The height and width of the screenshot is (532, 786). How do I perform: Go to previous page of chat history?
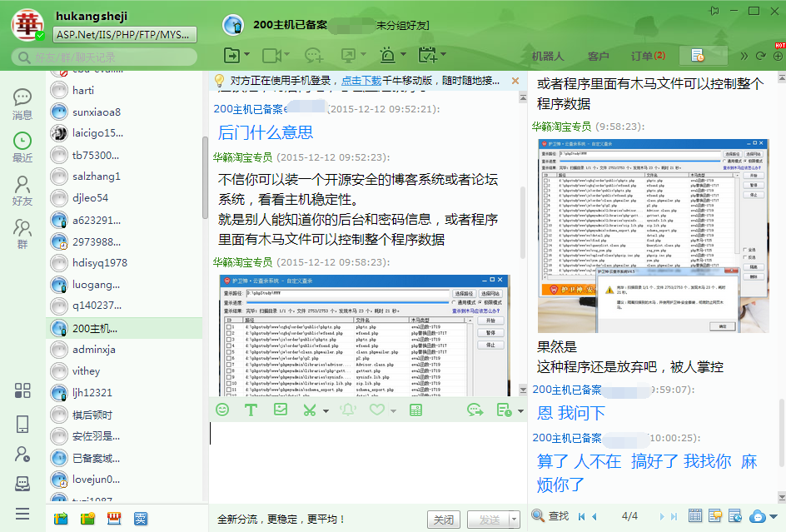point(594,516)
